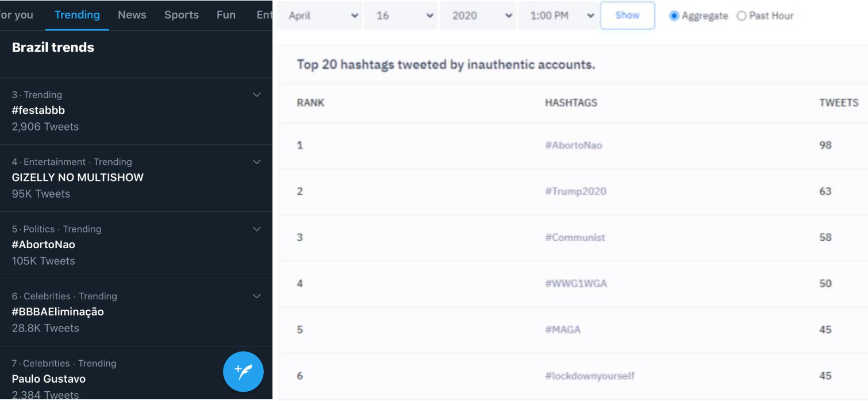The width and height of the screenshot is (868, 401).
Task: Select the Aggregate radio button
Action: tap(674, 16)
